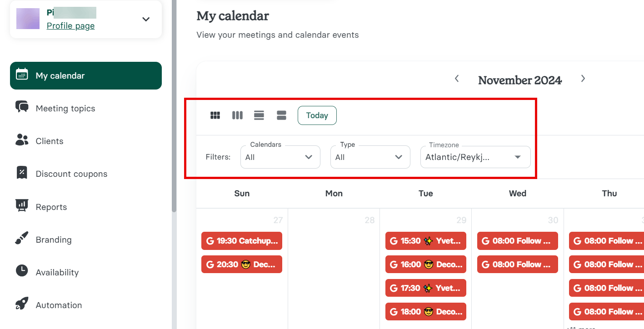
Task: Change the Timezone dropdown selection
Action: 475,157
